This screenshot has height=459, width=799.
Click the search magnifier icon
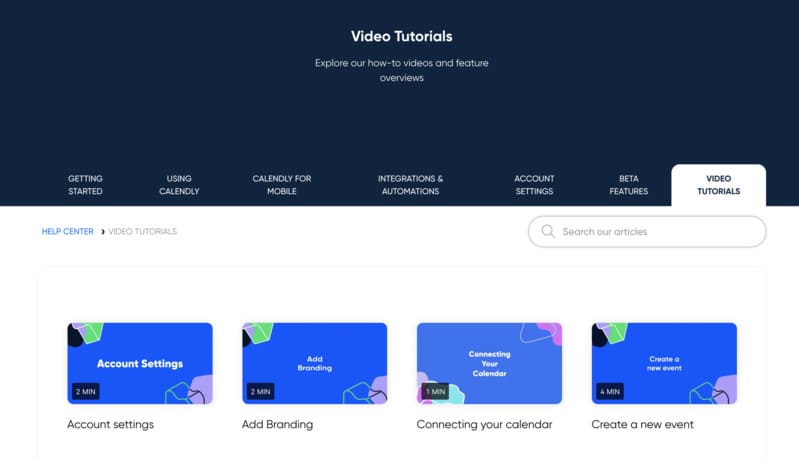pyautogui.click(x=548, y=231)
